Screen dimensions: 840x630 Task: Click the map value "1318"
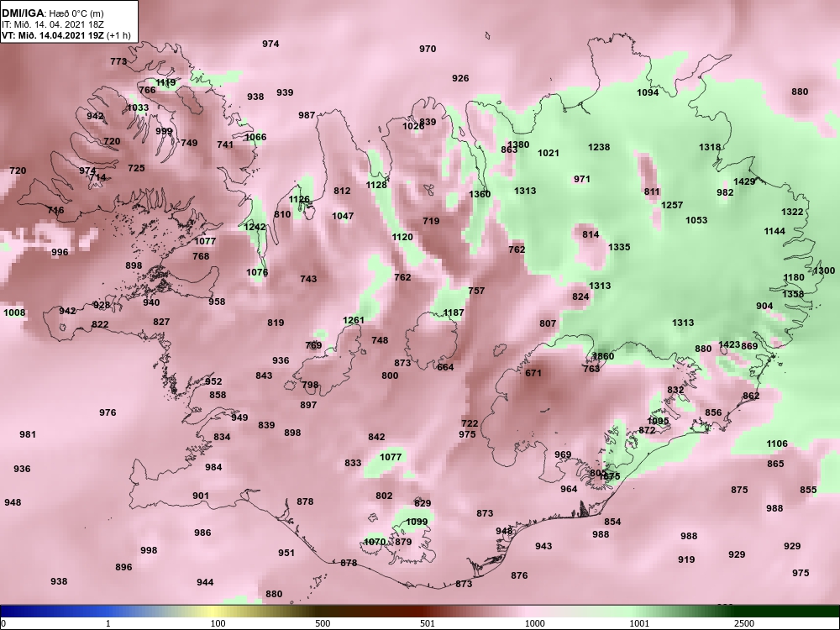[x=709, y=147]
